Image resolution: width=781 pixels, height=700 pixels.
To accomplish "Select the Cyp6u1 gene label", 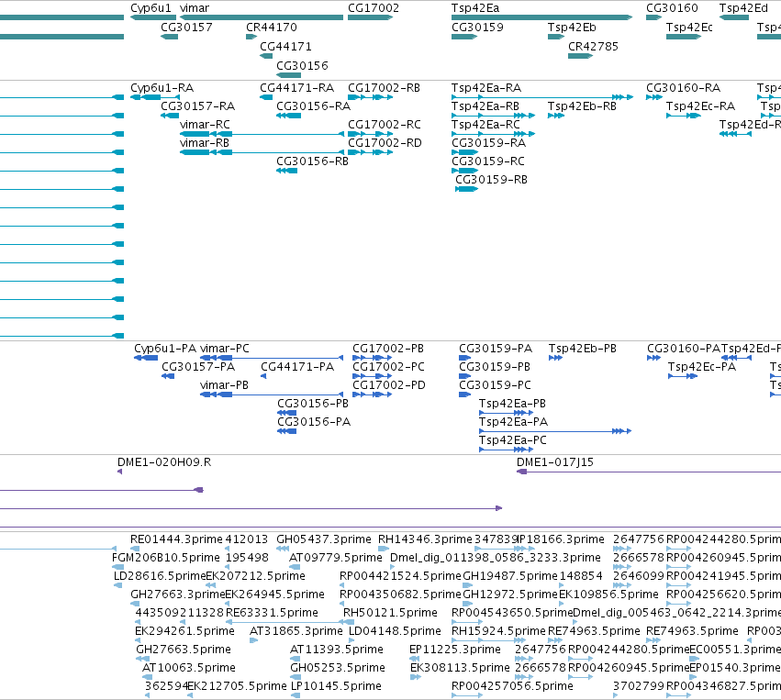I will pyautogui.click(x=151, y=8).
